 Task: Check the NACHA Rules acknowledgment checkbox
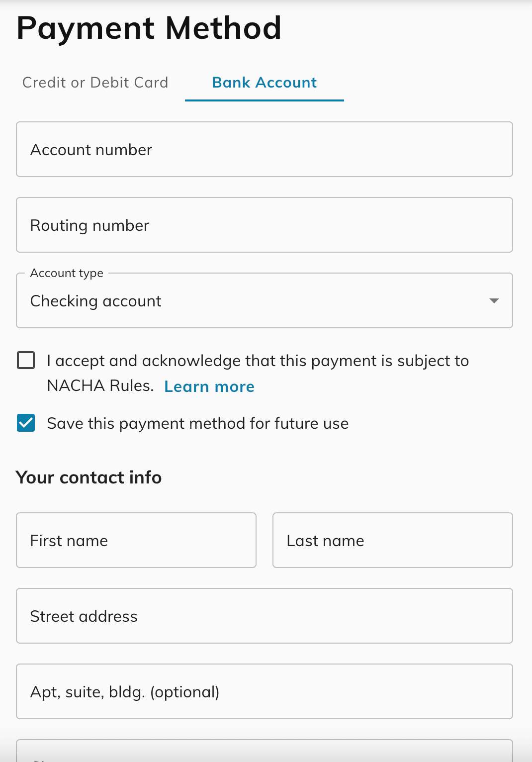pos(26,360)
